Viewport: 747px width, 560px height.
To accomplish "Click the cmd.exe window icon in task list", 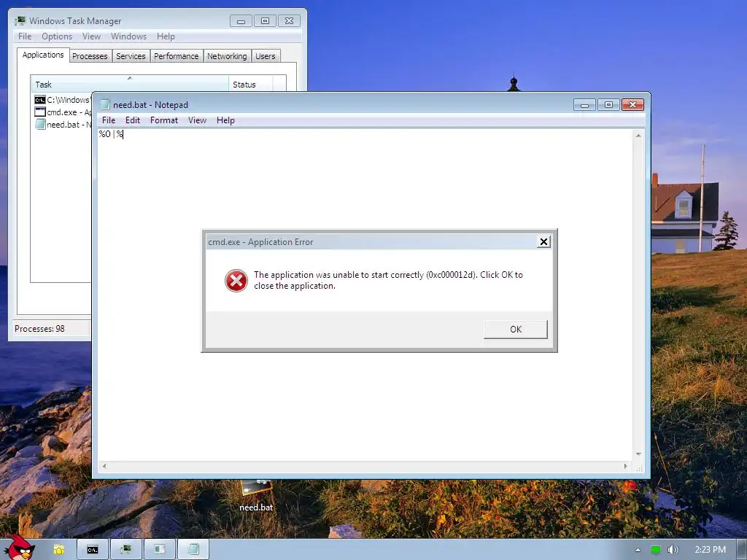I will pos(39,112).
